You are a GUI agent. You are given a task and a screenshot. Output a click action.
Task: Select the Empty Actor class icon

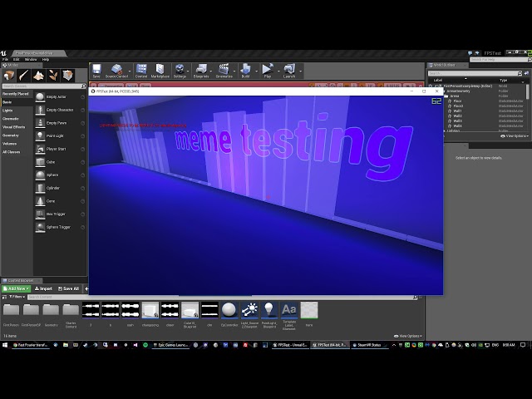pos(40,97)
